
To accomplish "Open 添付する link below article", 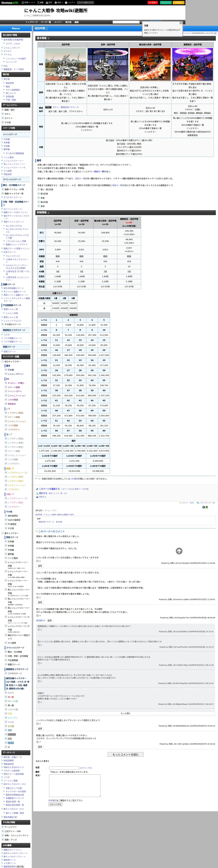I will (43, 493).
